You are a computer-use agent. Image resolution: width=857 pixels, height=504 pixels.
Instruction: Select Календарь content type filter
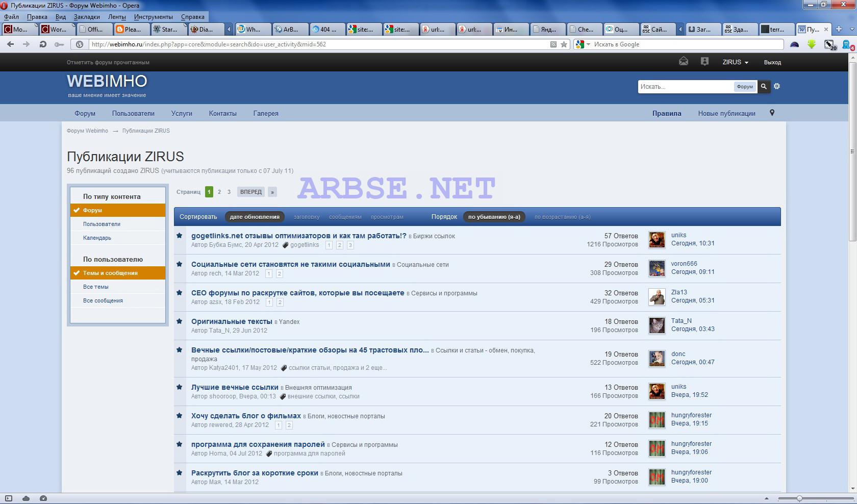point(118,238)
